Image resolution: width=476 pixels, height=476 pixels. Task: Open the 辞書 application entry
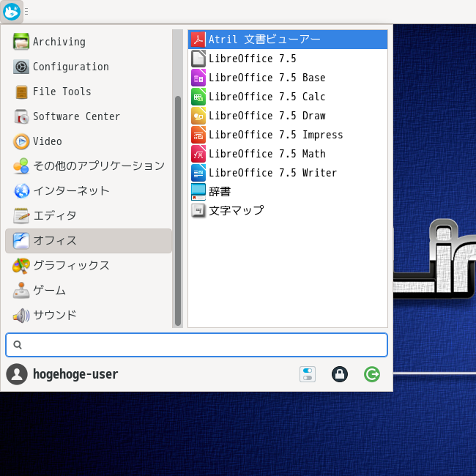(x=288, y=192)
